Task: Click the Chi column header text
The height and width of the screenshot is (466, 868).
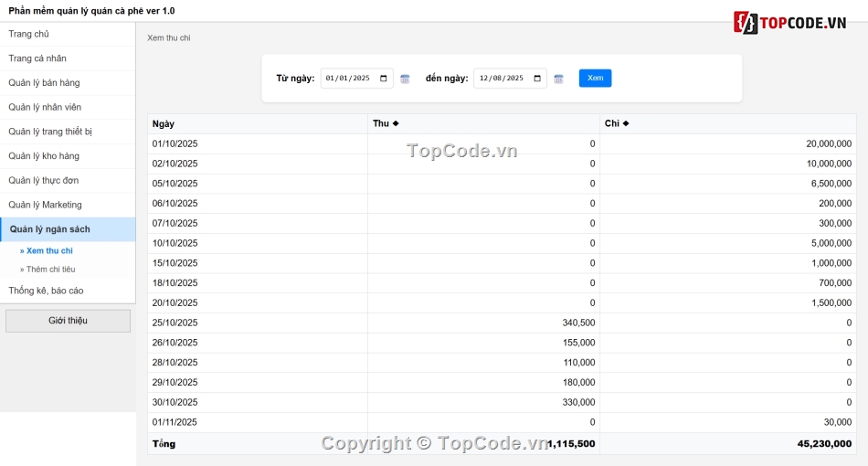Action: 611,123
